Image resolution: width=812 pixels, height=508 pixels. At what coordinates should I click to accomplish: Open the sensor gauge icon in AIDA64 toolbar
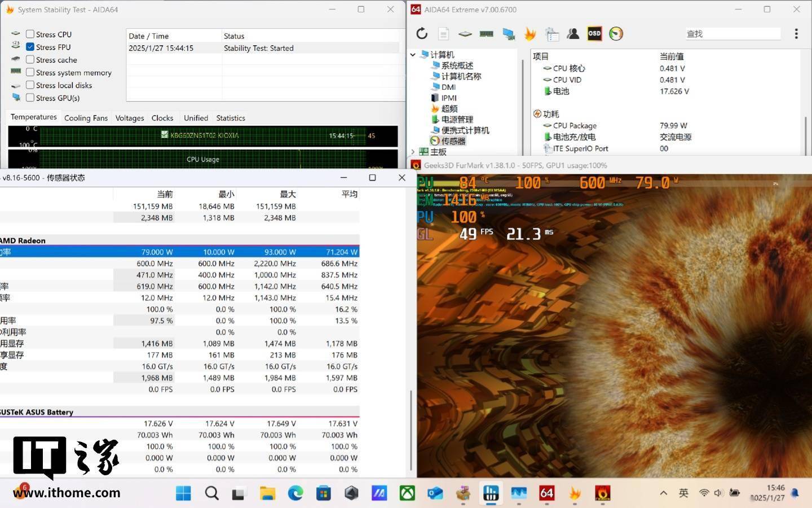616,34
